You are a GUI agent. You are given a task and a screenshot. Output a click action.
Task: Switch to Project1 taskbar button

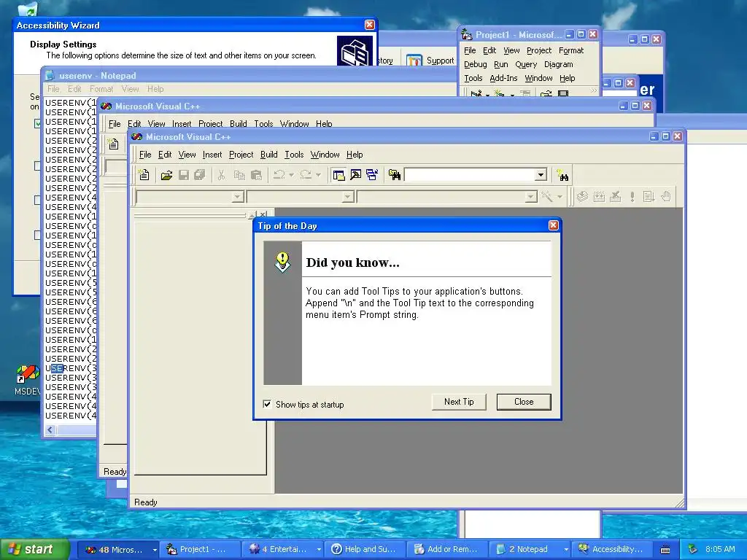click(x=200, y=550)
